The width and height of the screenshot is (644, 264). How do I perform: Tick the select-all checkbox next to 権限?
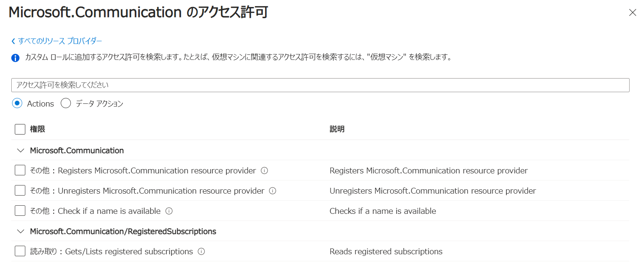(x=20, y=129)
